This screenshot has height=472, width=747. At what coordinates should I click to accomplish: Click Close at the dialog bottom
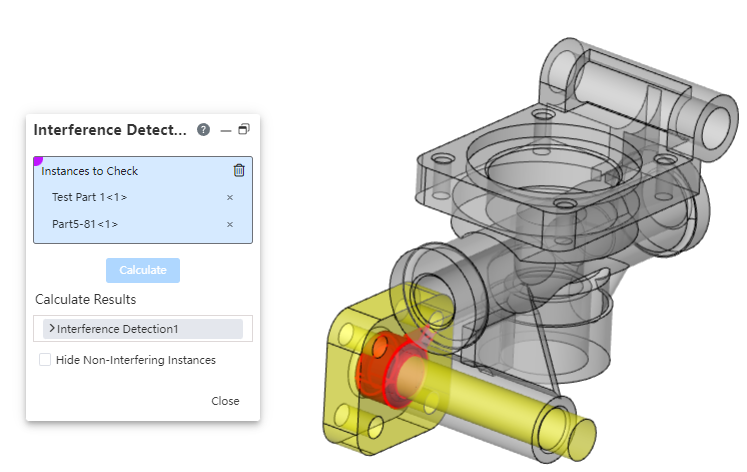(225, 401)
